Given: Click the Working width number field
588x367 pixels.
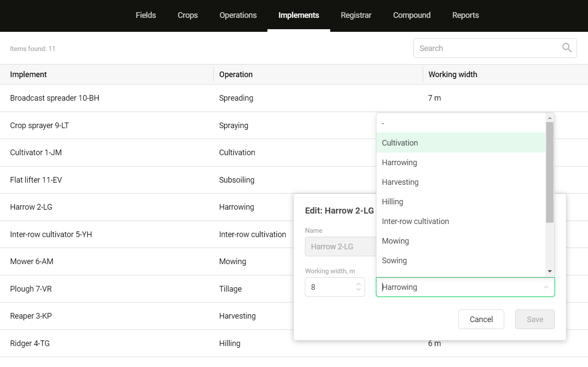Looking at the screenshot, I should coord(329,287).
